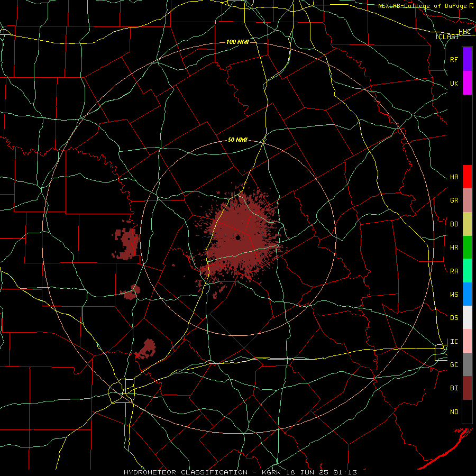Click the HA red legend swatch

point(467,177)
